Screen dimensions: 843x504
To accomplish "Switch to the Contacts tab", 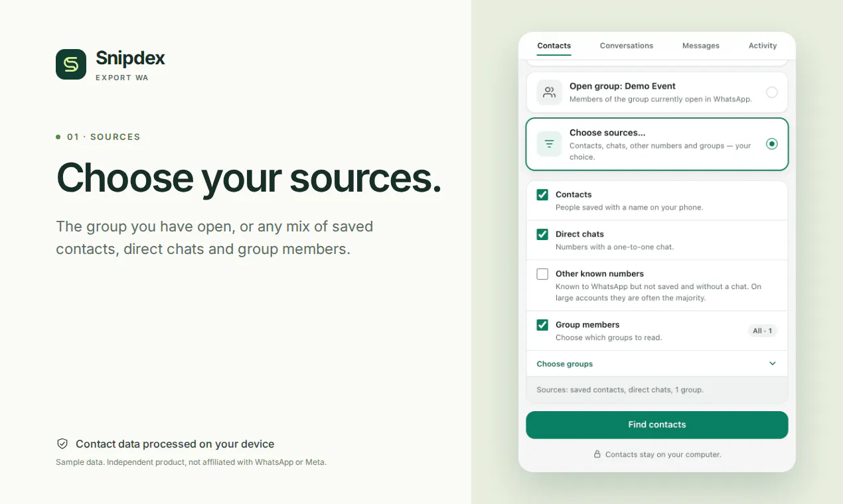I will pyautogui.click(x=554, y=46).
